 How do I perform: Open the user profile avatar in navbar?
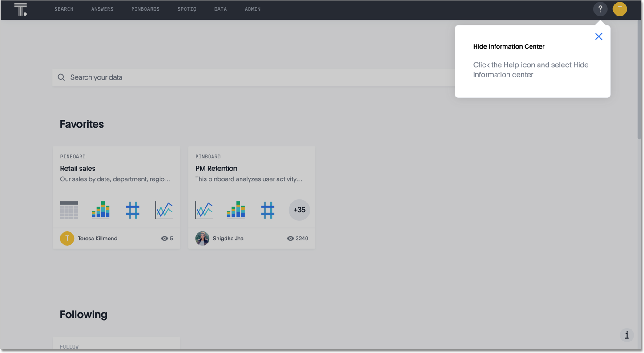[x=620, y=9]
